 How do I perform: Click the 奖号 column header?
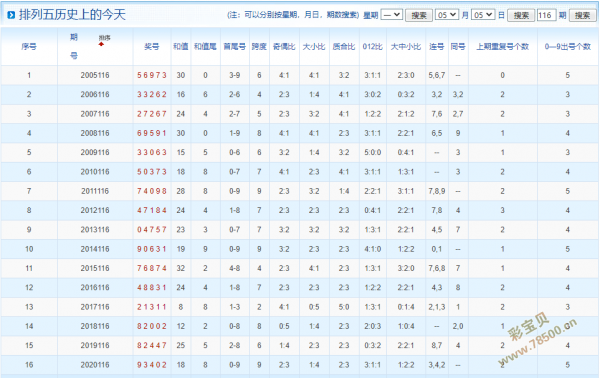coord(152,46)
